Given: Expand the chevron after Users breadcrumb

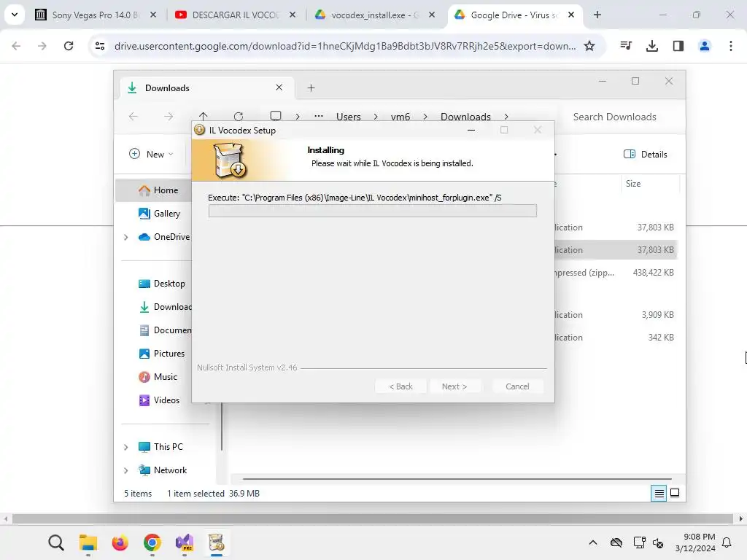Looking at the screenshot, I should coord(376,117).
